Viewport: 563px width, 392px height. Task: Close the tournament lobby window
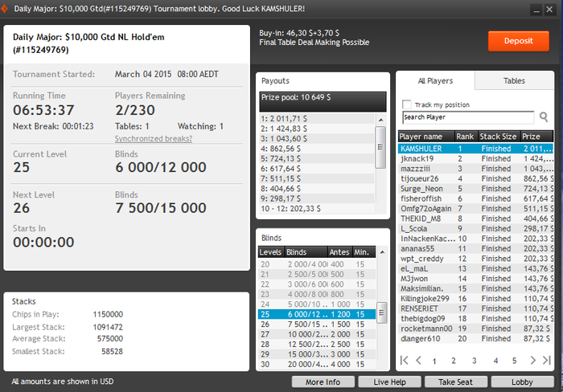point(549,10)
